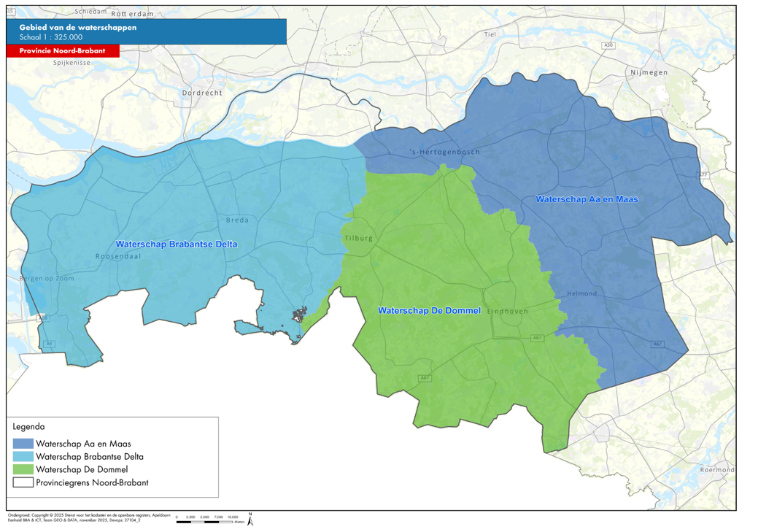
Task: Click the Waterschap Brabantse Delta map label
Action: click(x=176, y=244)
